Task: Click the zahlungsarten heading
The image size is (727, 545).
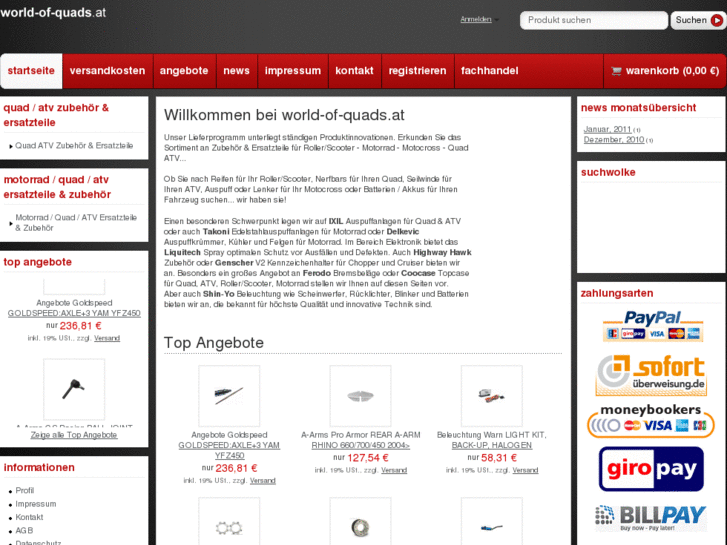Action: [617, 294]
